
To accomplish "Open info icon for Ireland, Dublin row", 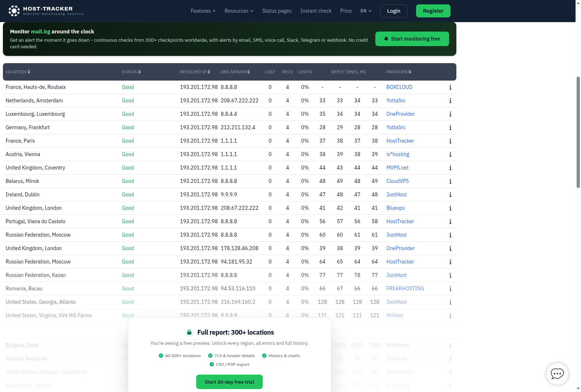I will (450, 195).
